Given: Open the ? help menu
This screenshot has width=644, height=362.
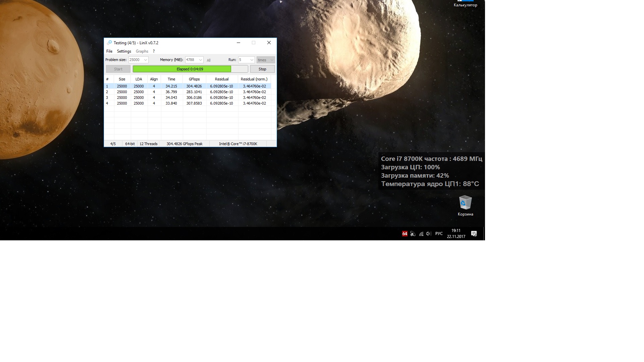Looking at the screenshot, I should coord(154,51).
